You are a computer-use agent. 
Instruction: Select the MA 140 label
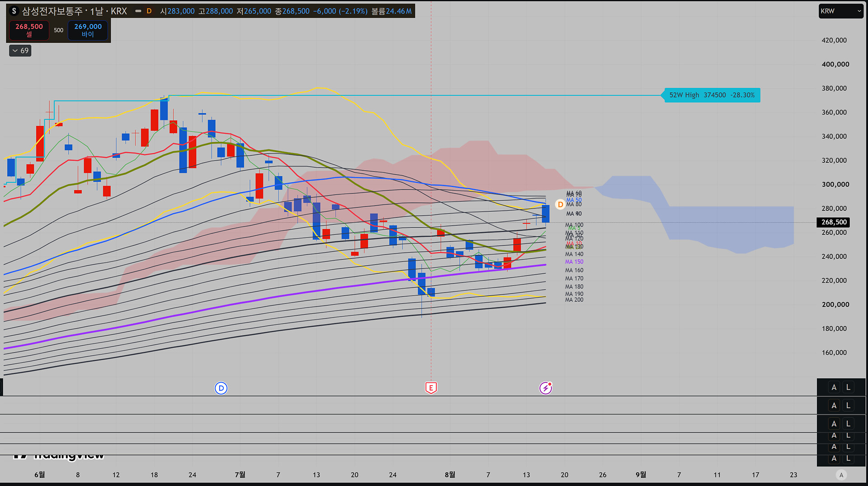[574, 254]
